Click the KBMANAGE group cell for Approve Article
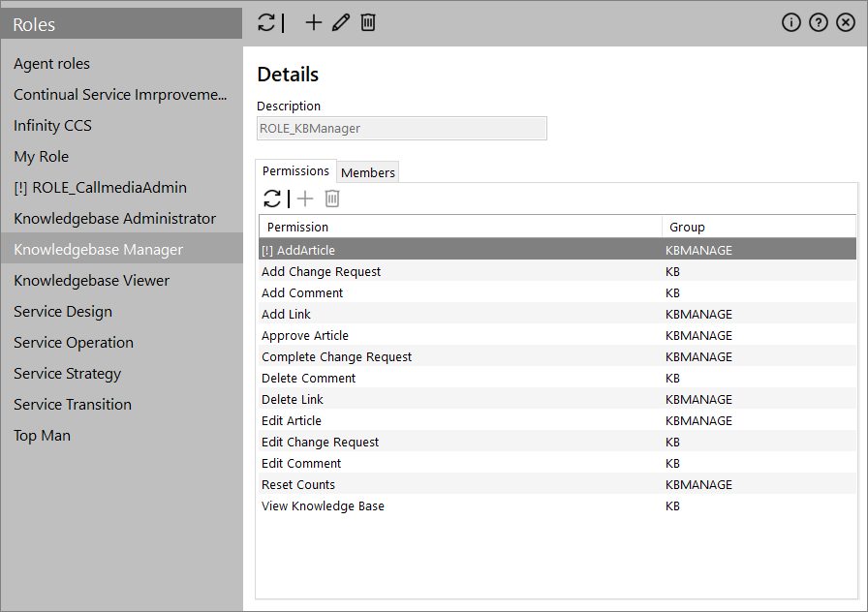 (698, 335)
